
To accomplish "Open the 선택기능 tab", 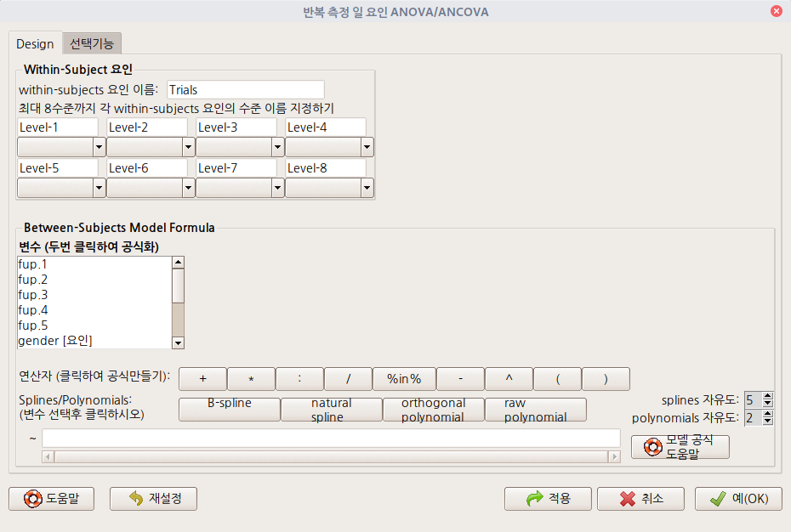I will (x=92, y=44).
